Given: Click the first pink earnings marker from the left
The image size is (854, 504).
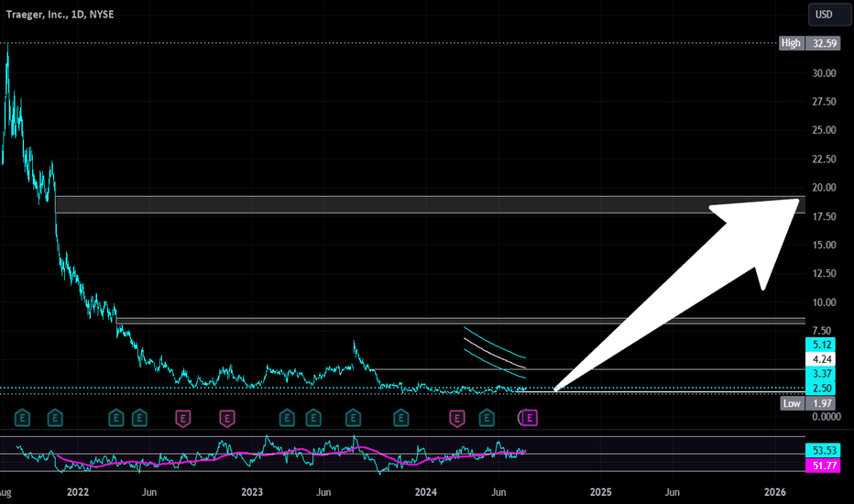Looking at the screenshot, I should (183, 419).
